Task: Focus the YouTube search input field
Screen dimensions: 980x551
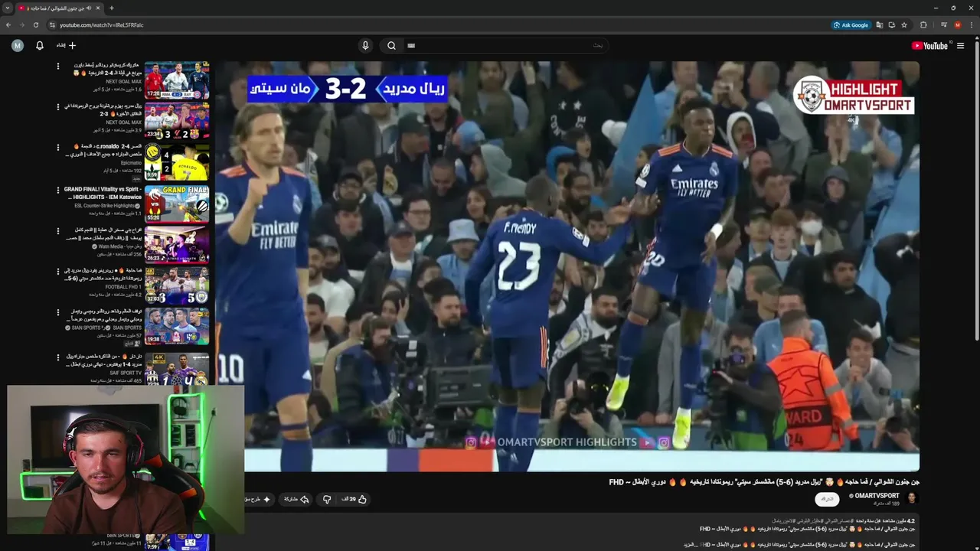Action: 505,46
